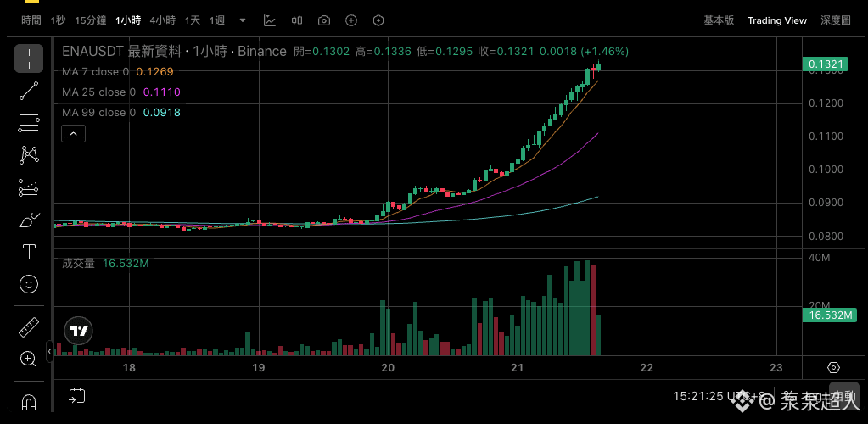The width and height of the screenshot is (868, 424).
Task: Click the 0.0800 price axis label
Action: click(x=825, y=237)
